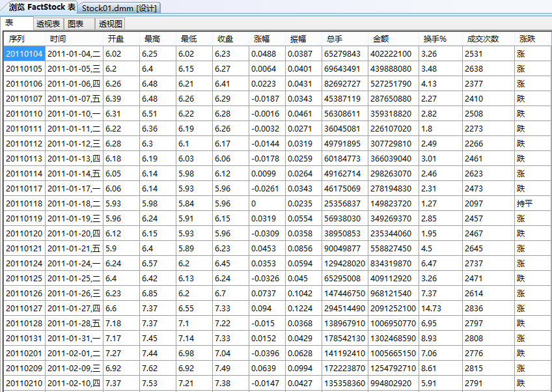
Task: Click 金额 value 402222100
Action: [x=394, y=54]
